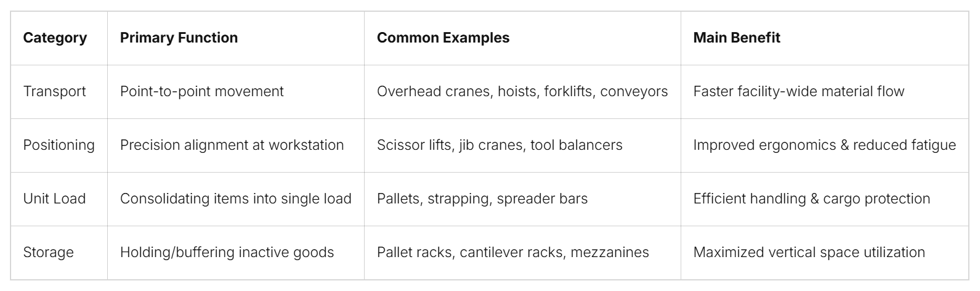980x291 pixels.
Task: Select the Primary Function column header
Action: (236, 38)
